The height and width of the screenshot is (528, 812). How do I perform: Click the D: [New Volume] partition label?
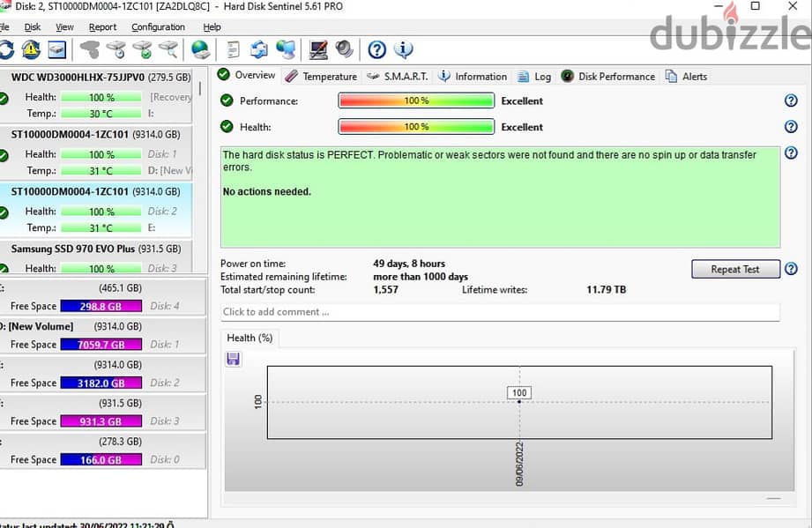pos(37,326)
